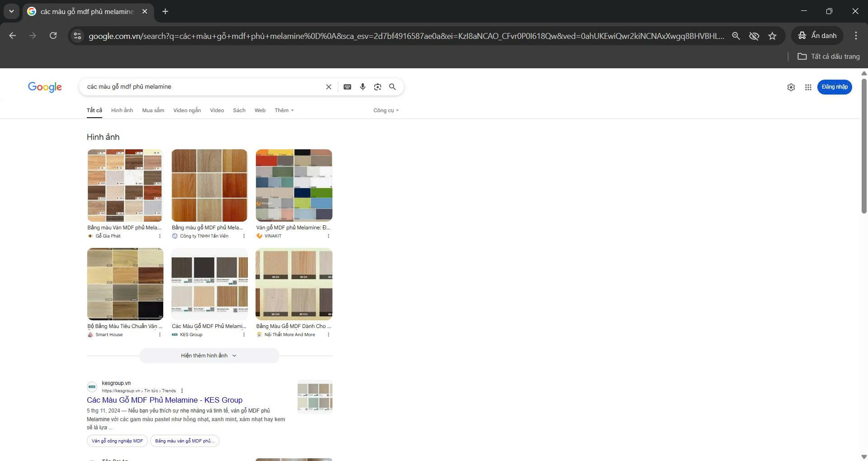This screenshot has width=868, height=461.
Task: Go back to the previous page
Action: (x=13, y=36)
